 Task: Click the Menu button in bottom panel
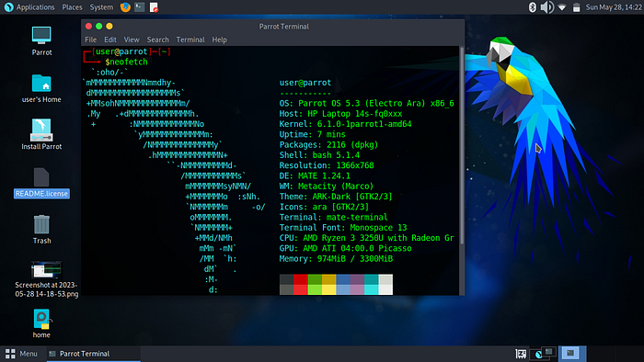pyautogui.click(x=21, y=354)
